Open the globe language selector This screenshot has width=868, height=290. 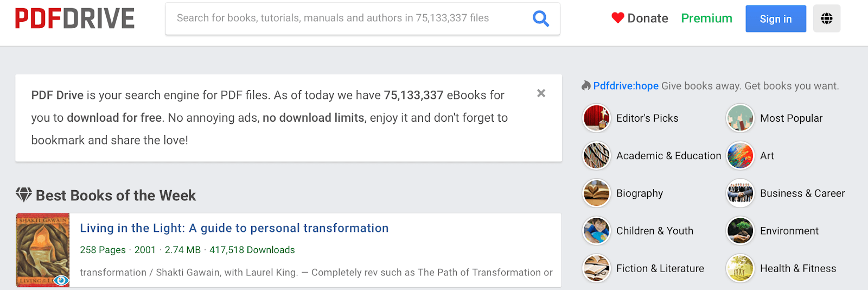pyautogui.click(x=827, y=18)
